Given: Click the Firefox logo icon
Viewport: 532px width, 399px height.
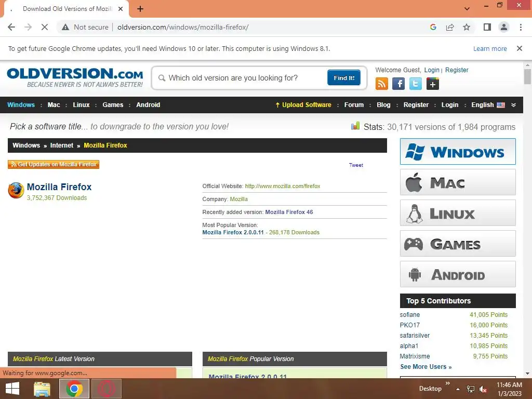Looking at the screenshot, I should pyautogui.click(x=16, y=190).
